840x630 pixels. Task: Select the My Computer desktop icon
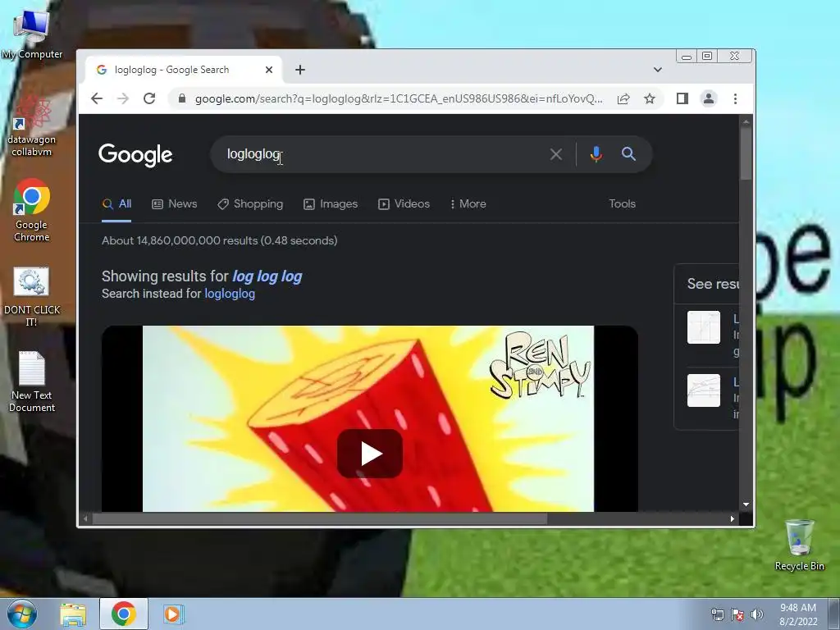pos(32,34)
